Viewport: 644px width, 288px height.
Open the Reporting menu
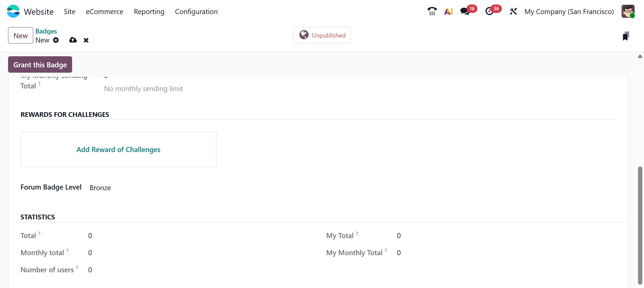pos(149,12)
